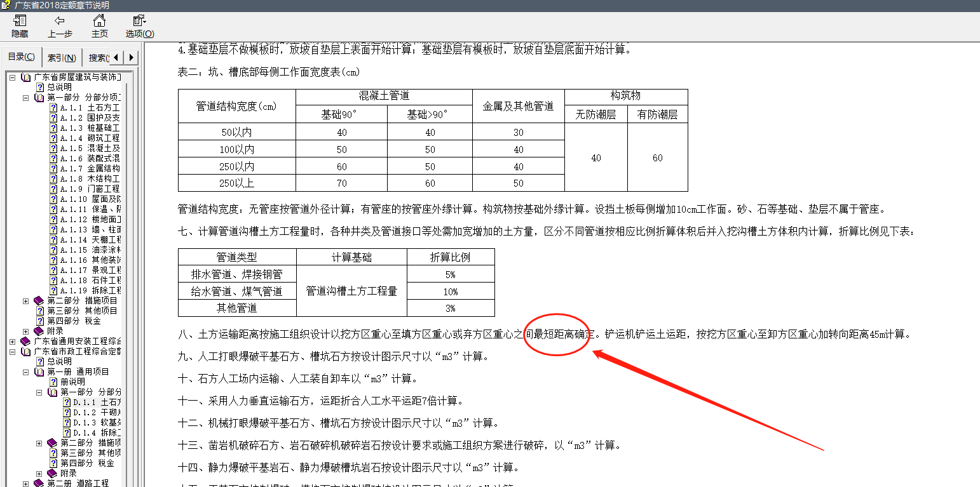This screenshot has width=980, height=487.
Task: Open topic icon for A.1.17 景观工程
Action: 53,270
